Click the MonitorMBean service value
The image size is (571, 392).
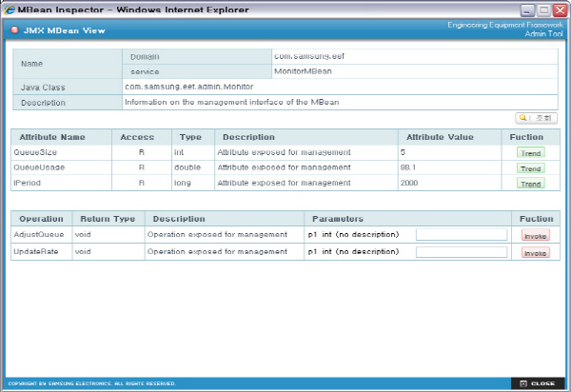(301, 71)
